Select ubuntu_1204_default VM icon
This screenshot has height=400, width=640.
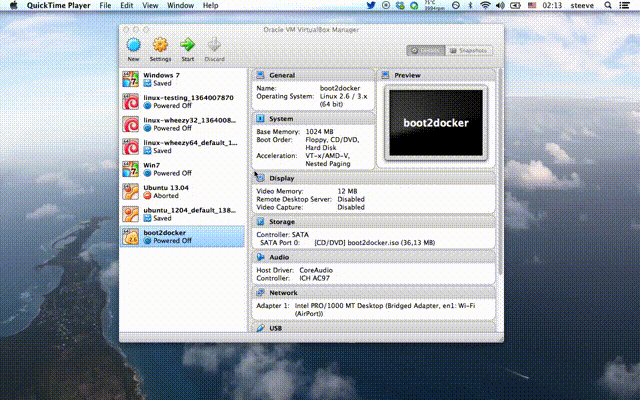tap(131, 214)
